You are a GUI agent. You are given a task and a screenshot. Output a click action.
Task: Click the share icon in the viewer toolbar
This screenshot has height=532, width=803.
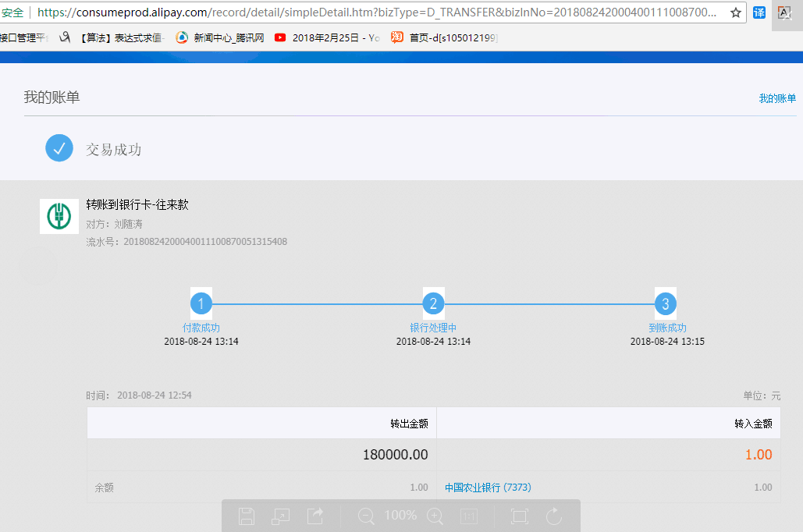click(x=315, y=516)
